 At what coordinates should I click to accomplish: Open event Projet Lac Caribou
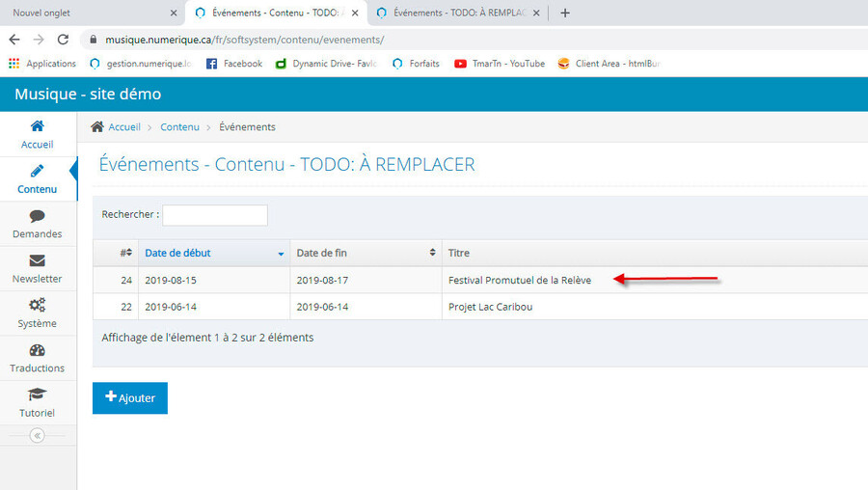491,307
